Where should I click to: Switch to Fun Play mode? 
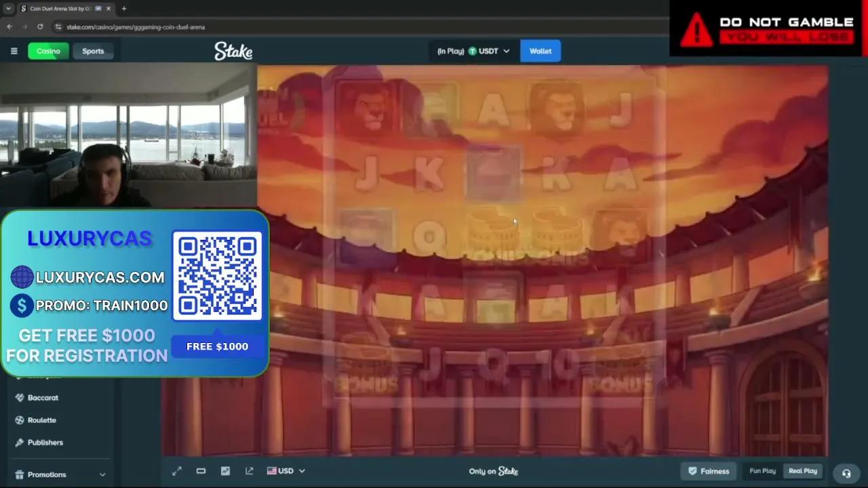pyautogui.click(x=762, y=471)
